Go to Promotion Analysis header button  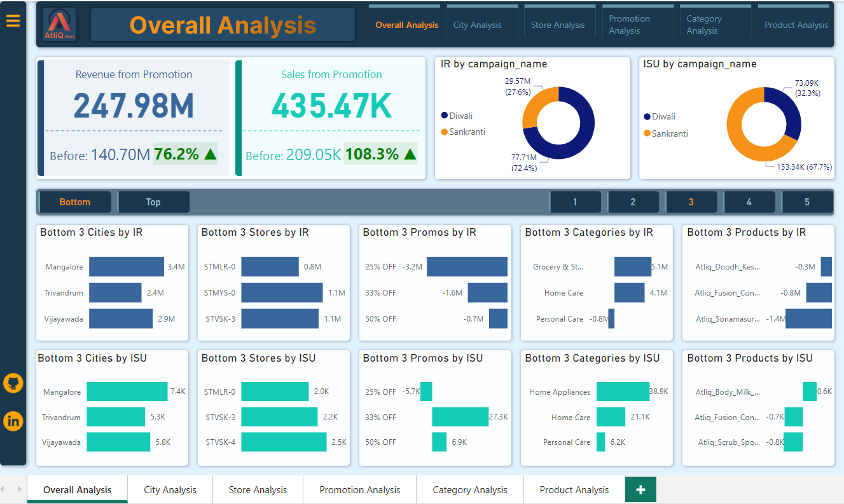click(x=629, y=25)
